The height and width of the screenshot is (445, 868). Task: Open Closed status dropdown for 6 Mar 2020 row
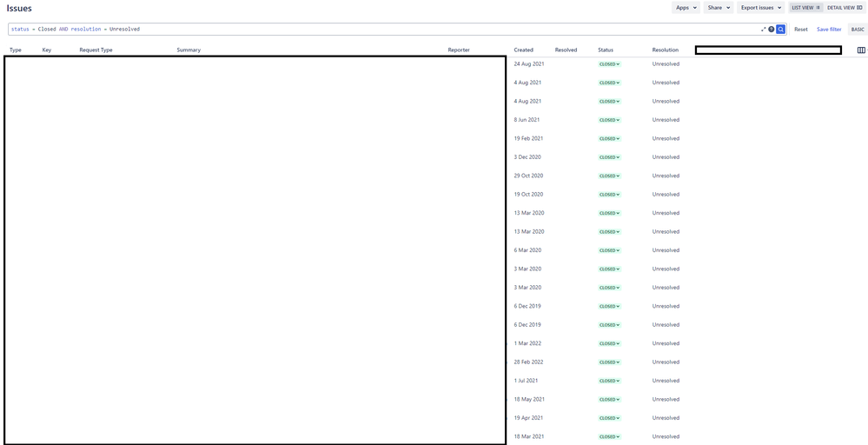[x=609, y=250]
